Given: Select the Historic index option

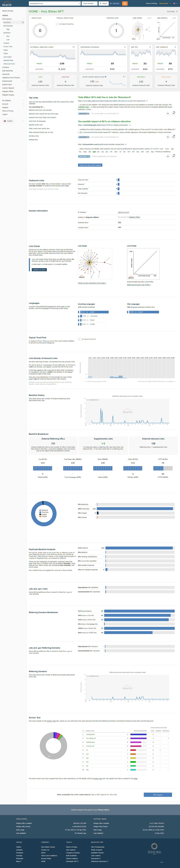Looking at the screenshot, I should (115, 3).
